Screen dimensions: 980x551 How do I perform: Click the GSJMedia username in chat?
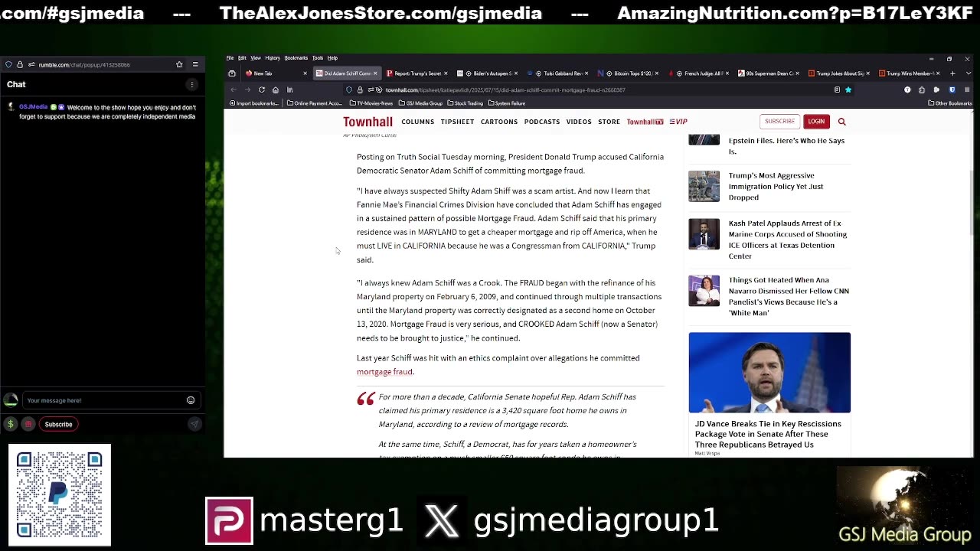[x=33, y=107]
